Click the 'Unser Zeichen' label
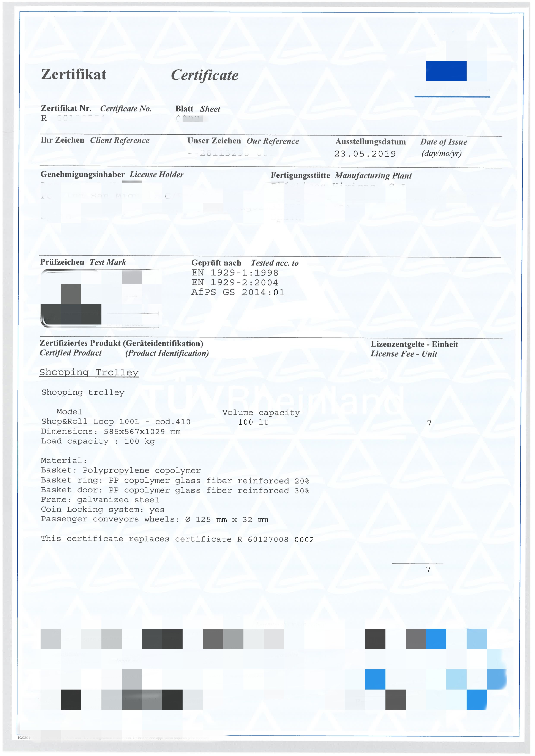 coord(214,141)
